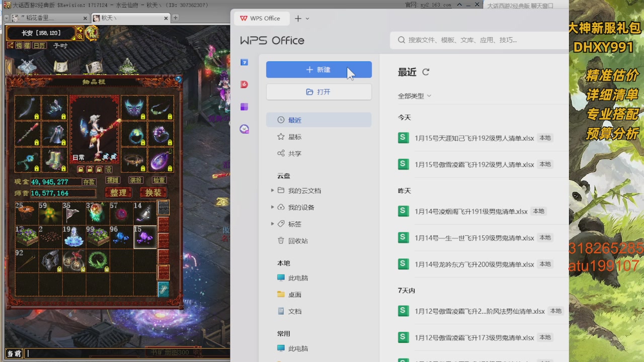Click the blue crystal item count 96
The image size is (644, 362).
pyautogui.click(x=121, y=237)
